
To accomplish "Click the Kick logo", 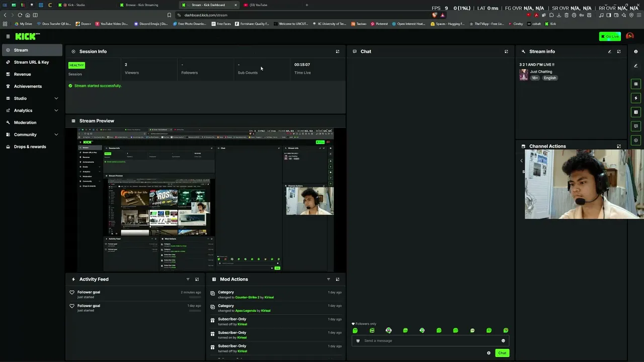I will [x=27, y=36].
